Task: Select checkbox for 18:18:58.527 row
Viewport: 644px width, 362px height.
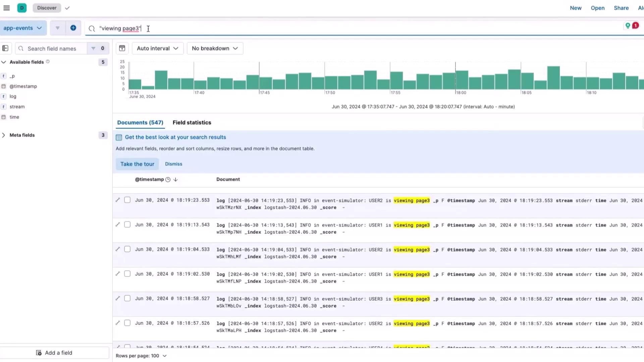Action: tap(127, 298)
